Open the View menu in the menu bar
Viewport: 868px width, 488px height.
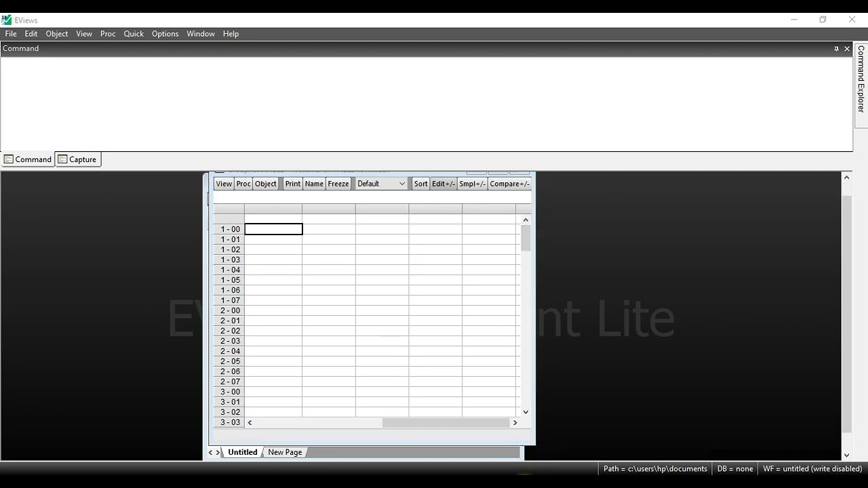[84, 34]
